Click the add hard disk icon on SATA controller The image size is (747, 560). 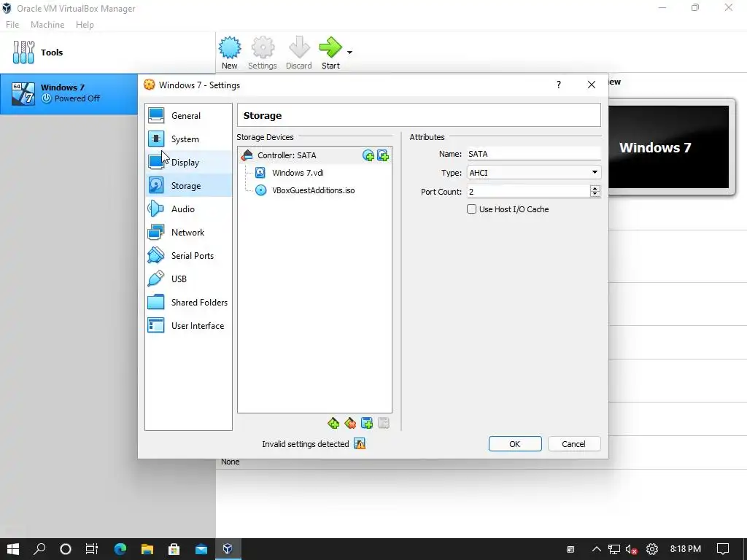coord(383,155)
